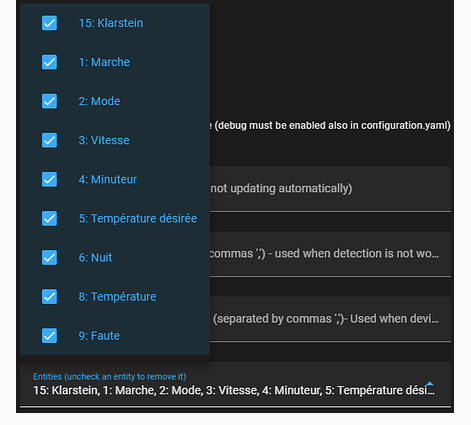Image resolution: width=471 pixels, height=425 pixels.
Task: Uncheck the 5: Température désirée checkbox
Action: point(49,218)
